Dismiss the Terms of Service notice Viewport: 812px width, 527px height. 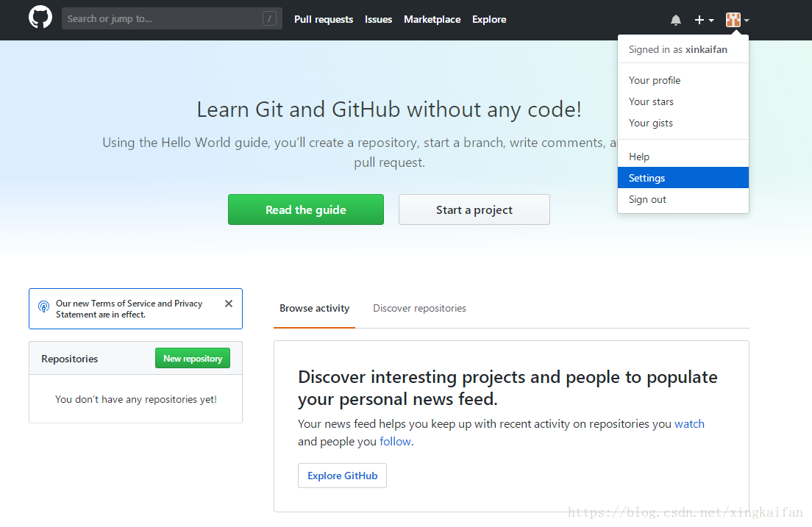228,304
